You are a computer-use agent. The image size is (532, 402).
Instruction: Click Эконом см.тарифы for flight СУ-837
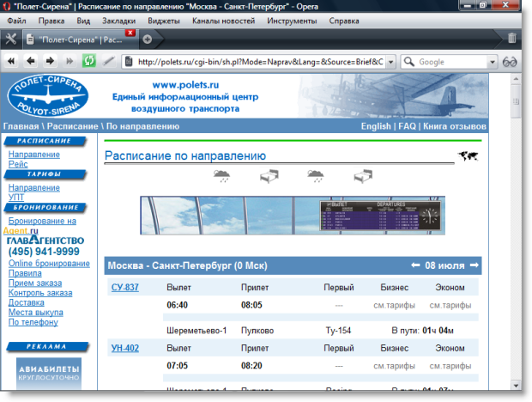[x=450, y=305]
